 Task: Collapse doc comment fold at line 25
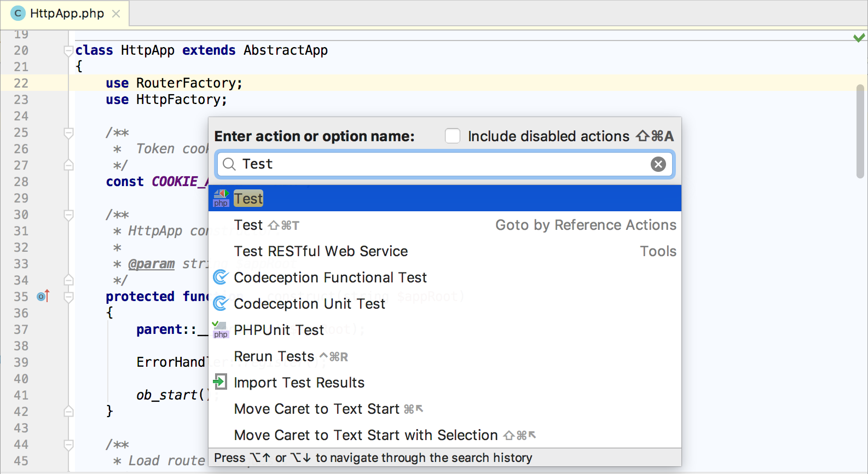click(69, 133)
